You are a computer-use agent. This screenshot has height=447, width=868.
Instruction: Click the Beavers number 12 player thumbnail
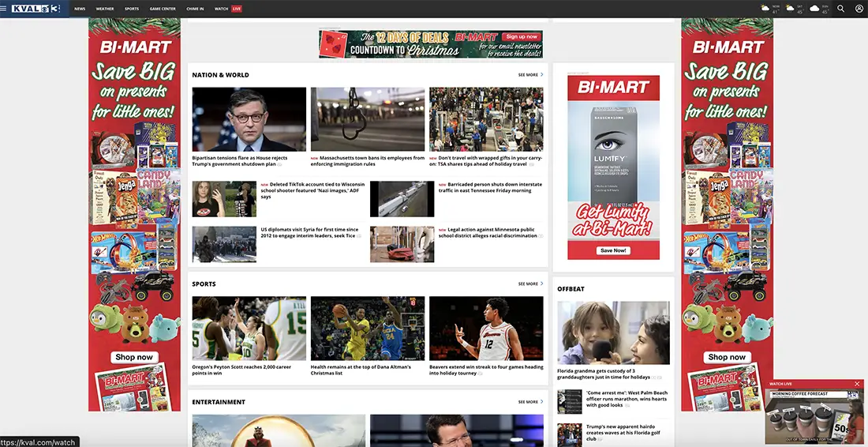(x=486, y=328)
